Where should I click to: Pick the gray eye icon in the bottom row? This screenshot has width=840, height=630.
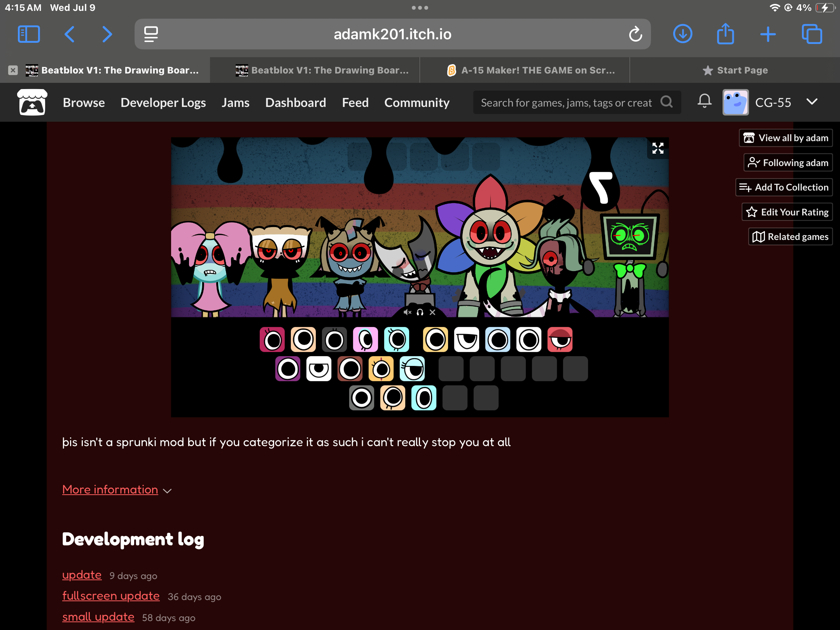tap(362, 398)
